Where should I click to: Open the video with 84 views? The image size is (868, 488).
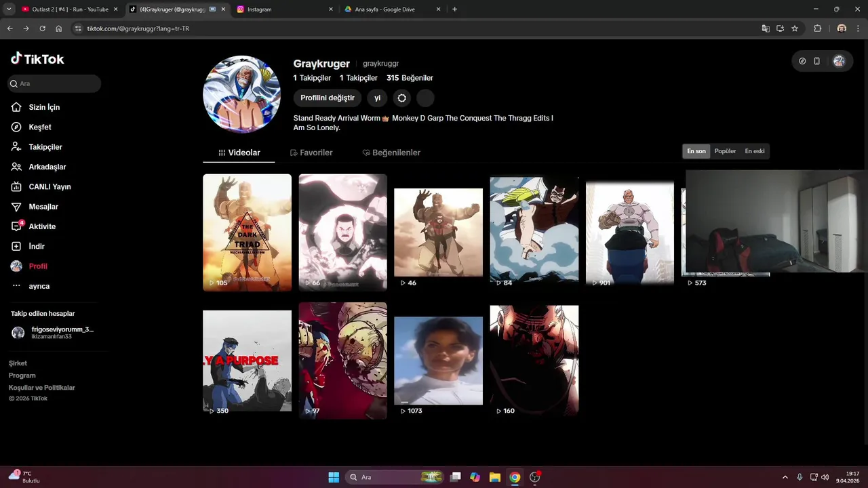point(534,232)
